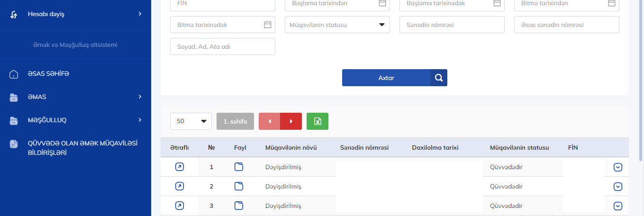Open details icon for row 1
Screen dimensions: 644x216
(179, 167)
